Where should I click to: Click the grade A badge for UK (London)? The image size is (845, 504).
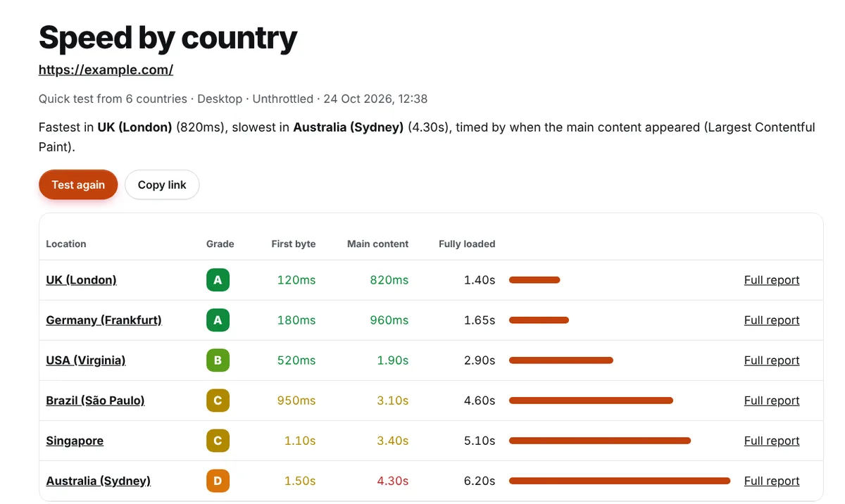(218, 280)
